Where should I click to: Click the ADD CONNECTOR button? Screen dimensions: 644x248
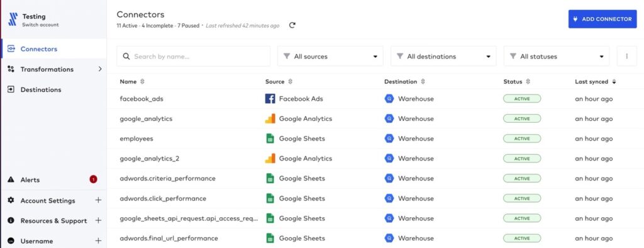pyautogui.click(x=602, y=19)
